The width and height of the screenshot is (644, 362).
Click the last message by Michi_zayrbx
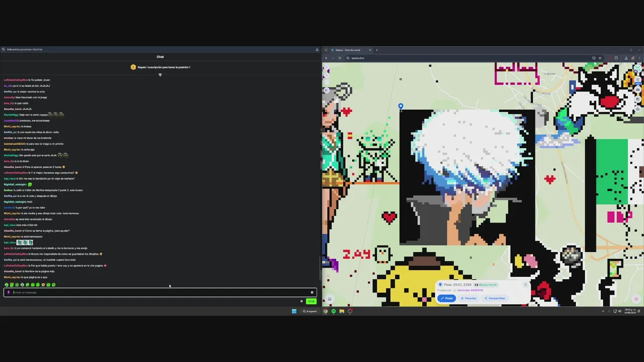(26, 277)
